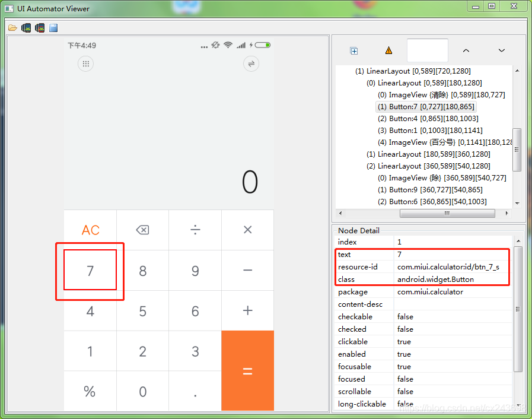The width and height of the screenshot is (532, 419).
Task: Click the resource-id value in Node Detail
Action: click(x=448, y=267)
